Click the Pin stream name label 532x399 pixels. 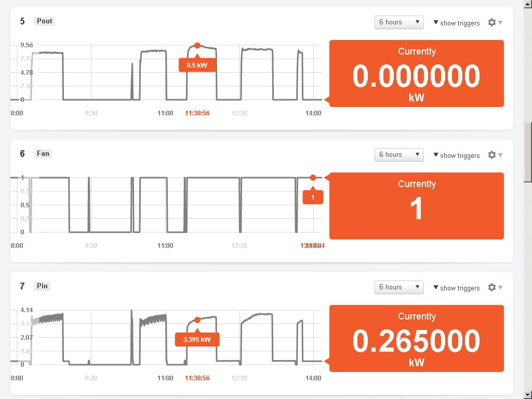(43, 286)
